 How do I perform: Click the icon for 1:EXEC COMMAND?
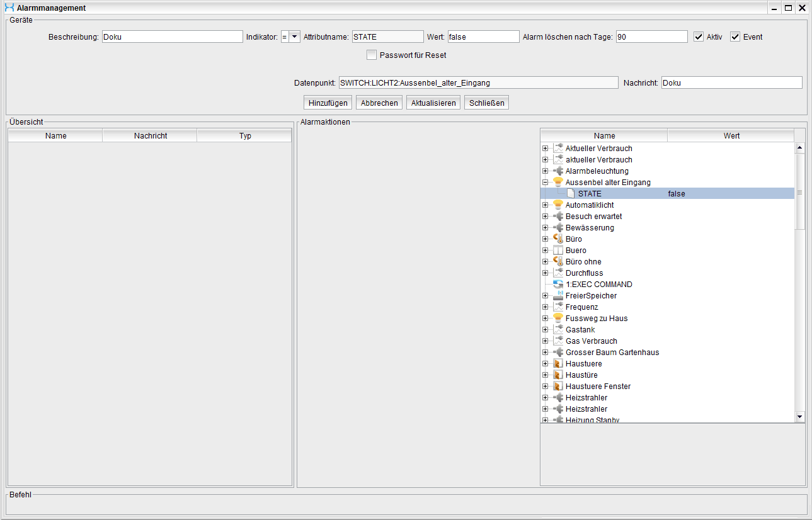[x=558, y=285]
